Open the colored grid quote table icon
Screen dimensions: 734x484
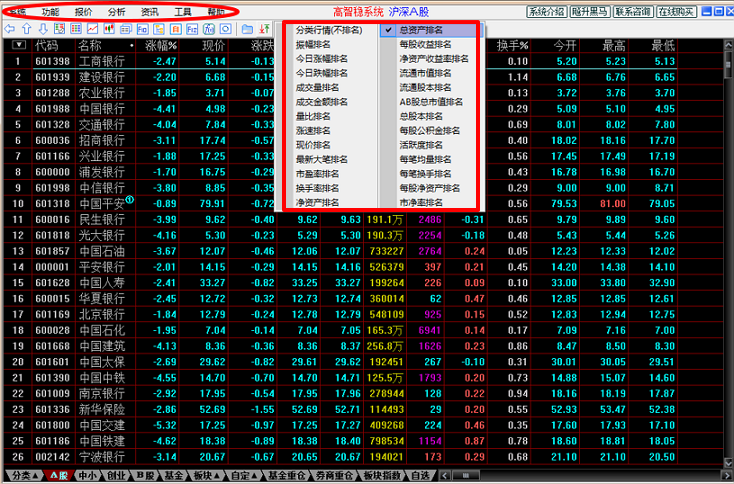pos(76,29)
